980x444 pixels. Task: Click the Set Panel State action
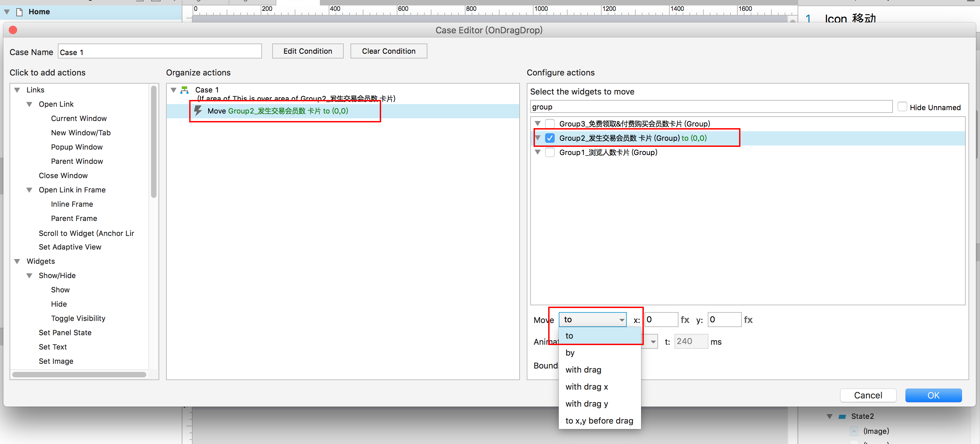pyautogui.click(x=65, y=332)
